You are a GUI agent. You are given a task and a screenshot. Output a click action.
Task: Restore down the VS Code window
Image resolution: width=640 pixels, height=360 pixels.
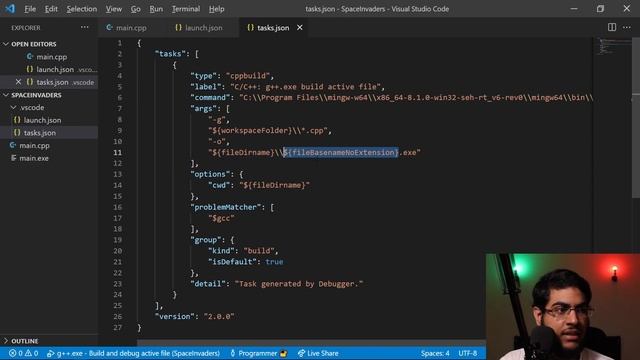tap(600, 9)
